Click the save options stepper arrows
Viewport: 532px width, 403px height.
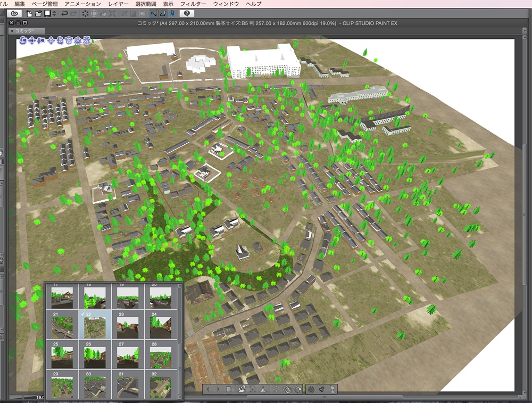point(54,14)
